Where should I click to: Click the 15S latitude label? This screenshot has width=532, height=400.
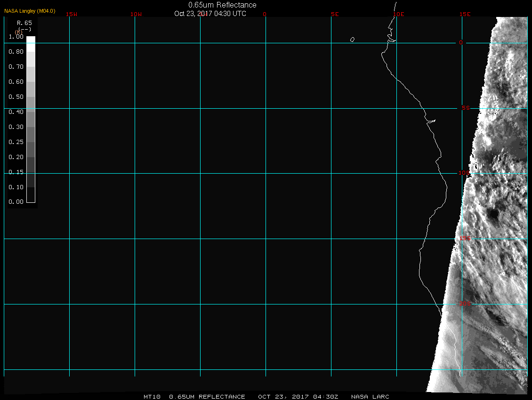coord(465,239)
